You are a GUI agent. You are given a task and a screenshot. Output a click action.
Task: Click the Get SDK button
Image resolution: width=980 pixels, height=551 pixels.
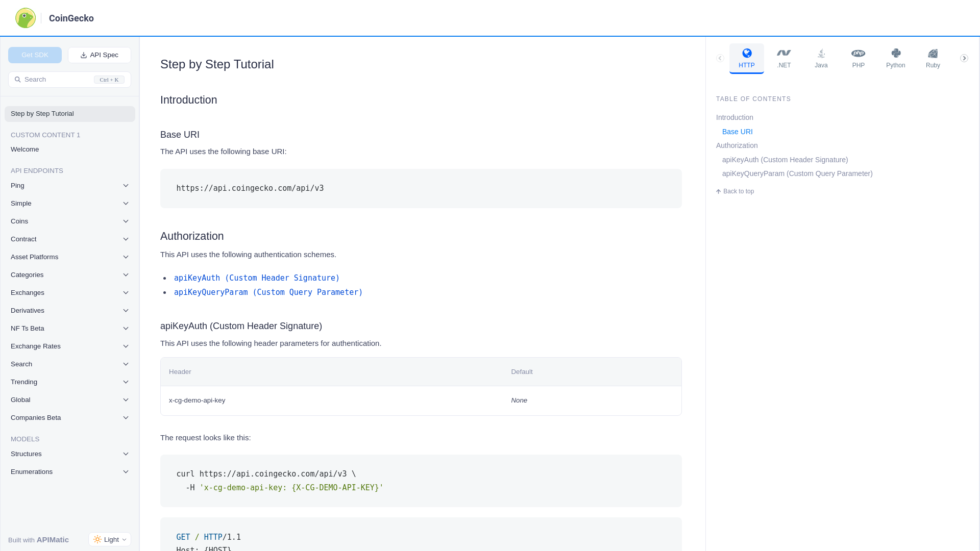(x=35, y=55)
